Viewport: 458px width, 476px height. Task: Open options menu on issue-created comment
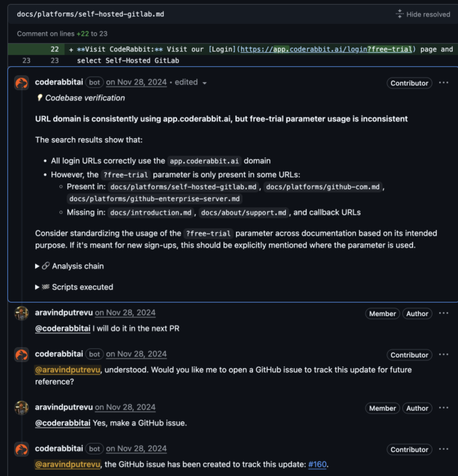click(443, 449)
